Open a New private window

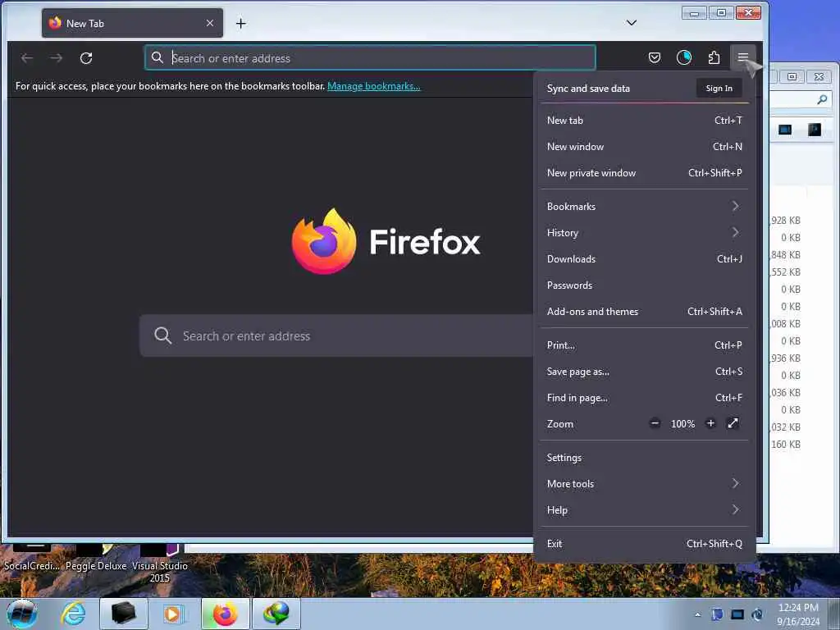coord(645,173)
